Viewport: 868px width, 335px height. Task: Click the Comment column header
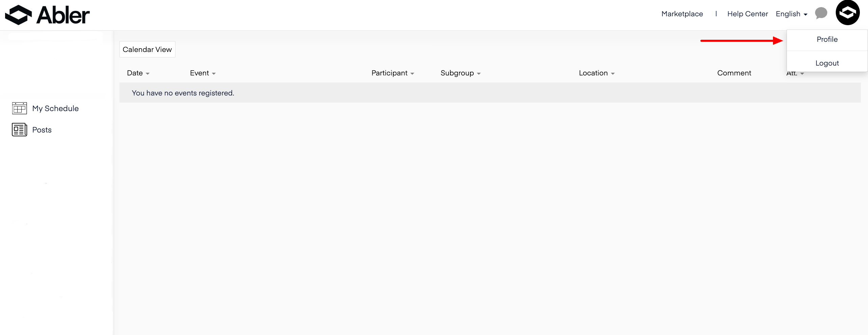[734, 73]
